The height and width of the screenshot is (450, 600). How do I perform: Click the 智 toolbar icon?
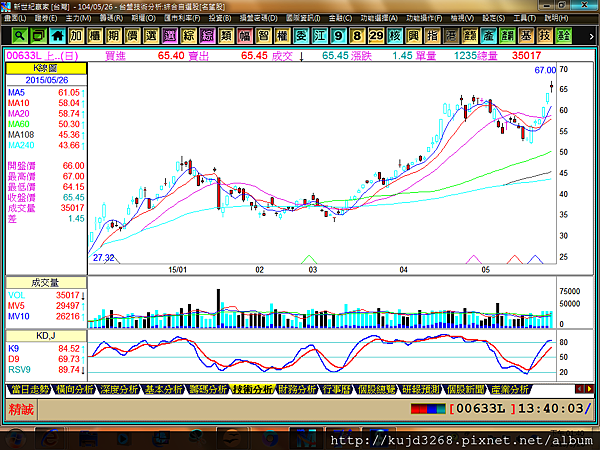tap(263, 36)
